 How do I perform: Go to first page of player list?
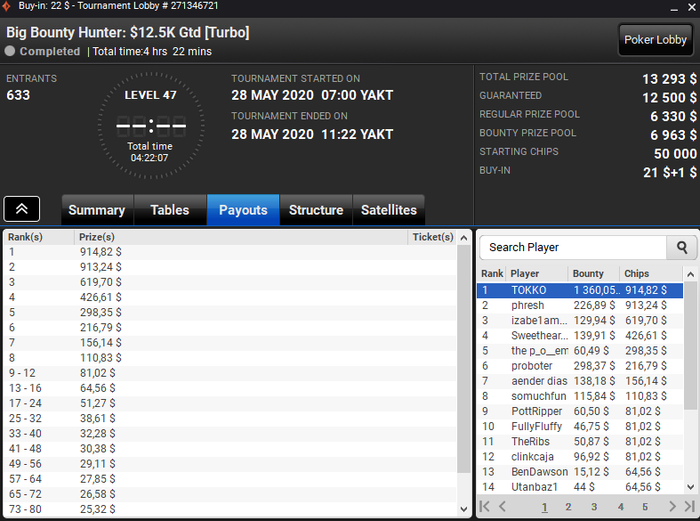pyautogui.click(x=484, y=506)
